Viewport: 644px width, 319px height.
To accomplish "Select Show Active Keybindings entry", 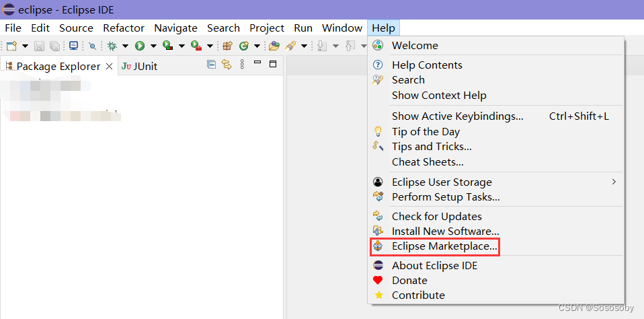I will (496, 116).
